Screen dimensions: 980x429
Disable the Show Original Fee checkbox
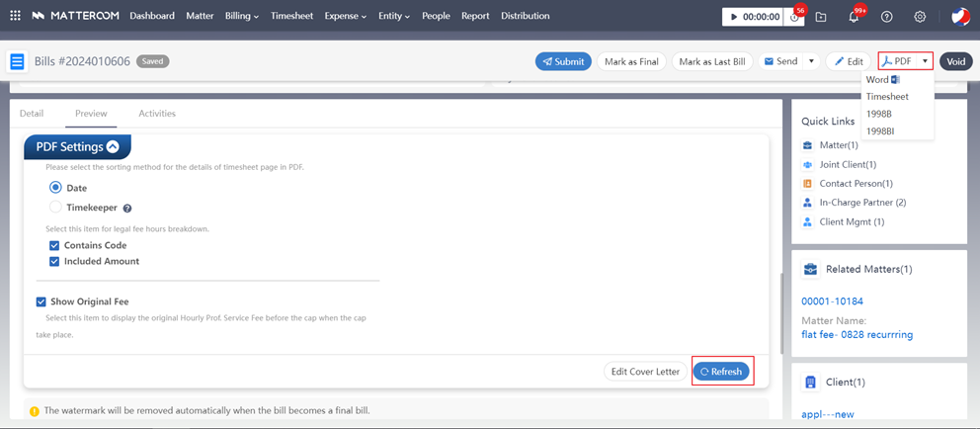[x=41, y=301]
